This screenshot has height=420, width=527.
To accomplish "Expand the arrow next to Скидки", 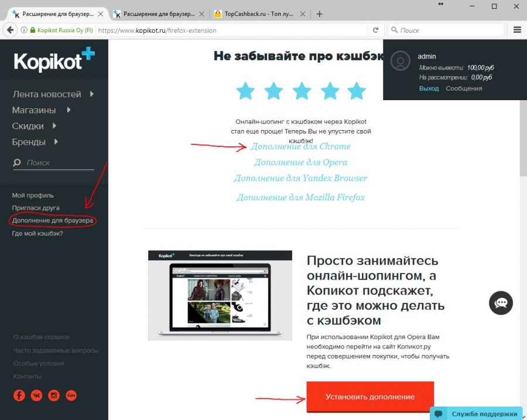I will point(54,126).
